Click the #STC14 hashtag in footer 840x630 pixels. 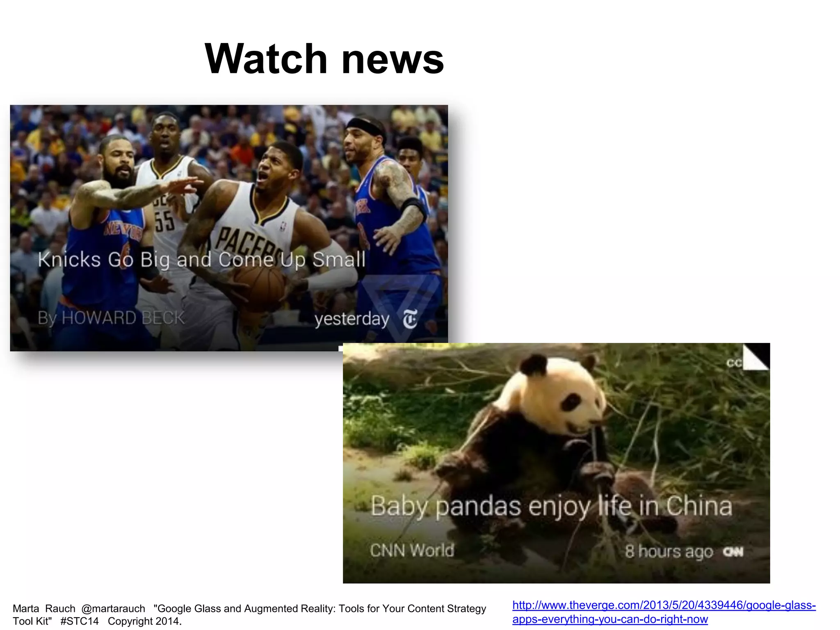click(79, 621)
